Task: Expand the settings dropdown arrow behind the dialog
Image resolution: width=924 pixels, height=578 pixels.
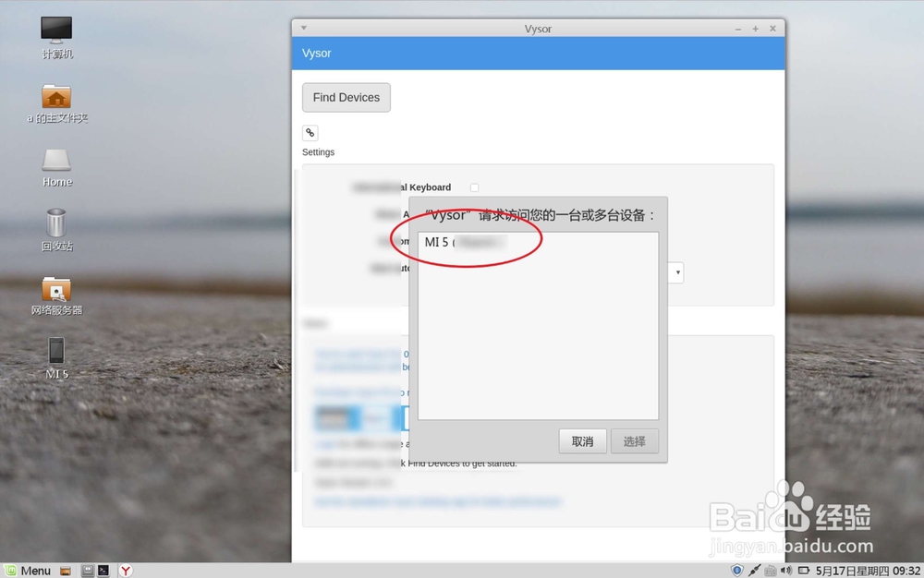Action: click(x=677, y=272)
